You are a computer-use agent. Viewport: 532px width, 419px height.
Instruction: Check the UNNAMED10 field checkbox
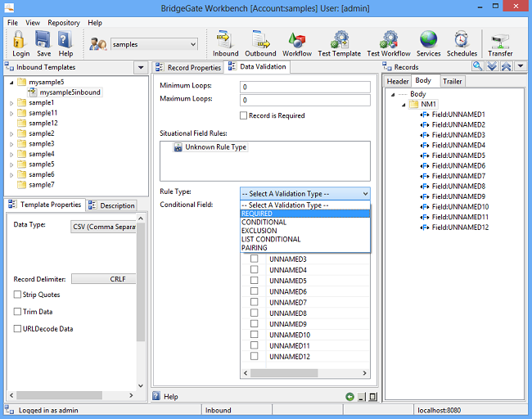[x=254, y=335]
